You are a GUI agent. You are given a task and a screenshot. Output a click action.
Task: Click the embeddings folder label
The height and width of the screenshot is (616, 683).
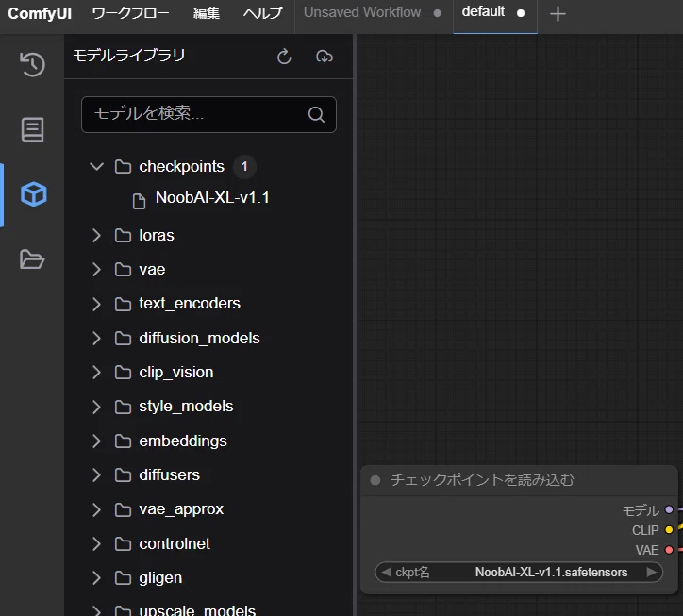tap(183, 441)
